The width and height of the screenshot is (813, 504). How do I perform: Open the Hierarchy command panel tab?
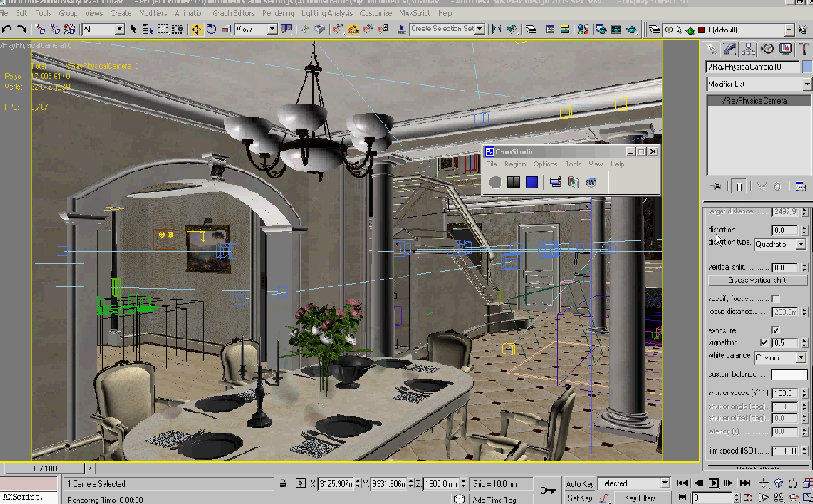pyautogui.click(x=749, y=50)
